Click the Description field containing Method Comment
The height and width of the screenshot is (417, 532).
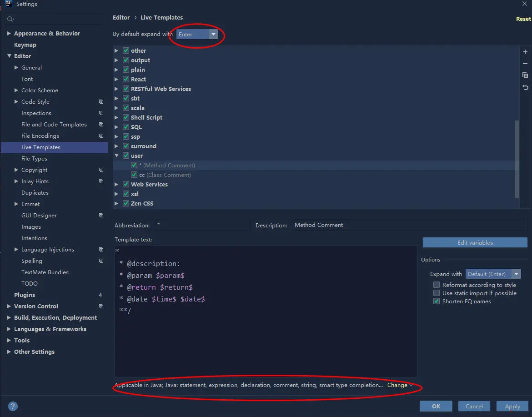point(410,225)
